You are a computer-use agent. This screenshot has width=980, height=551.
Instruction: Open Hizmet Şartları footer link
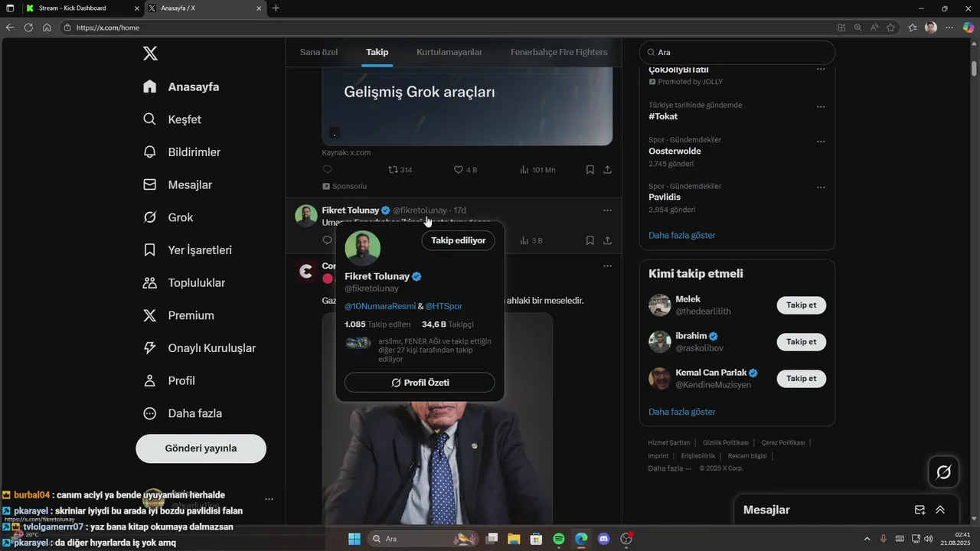[x=669, y=443]
